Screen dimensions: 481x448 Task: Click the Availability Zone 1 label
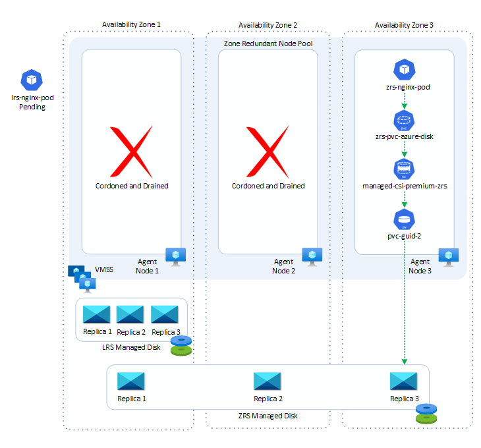coord(131,24)
